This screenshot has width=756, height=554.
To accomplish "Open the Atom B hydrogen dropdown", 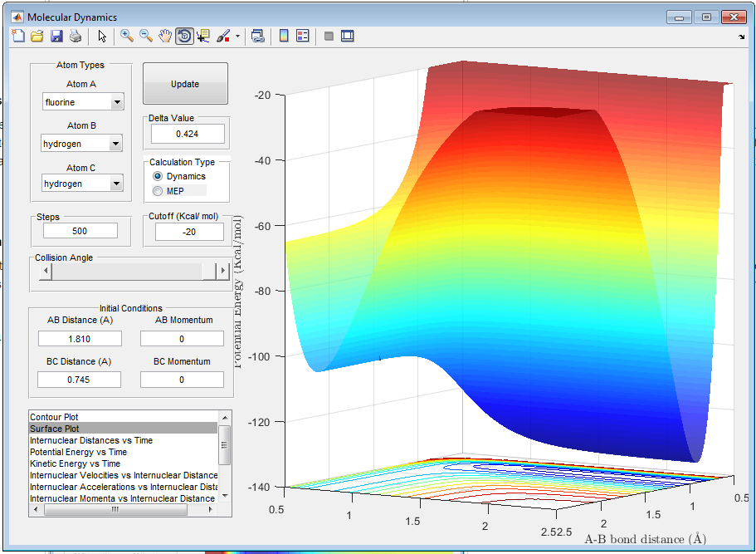I will coord(116,144).
